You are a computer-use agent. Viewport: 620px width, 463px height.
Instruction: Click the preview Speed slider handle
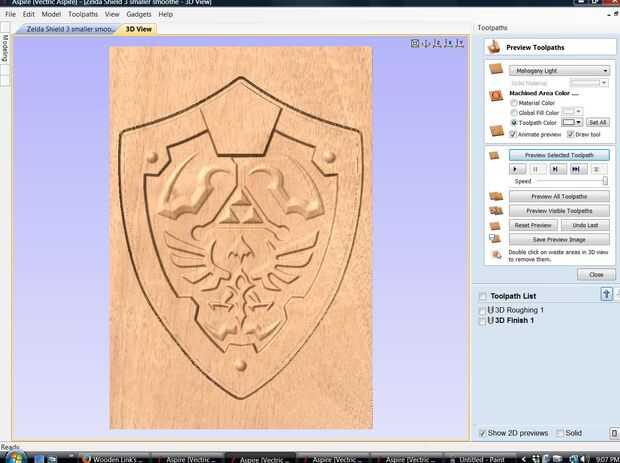(605, 181)
